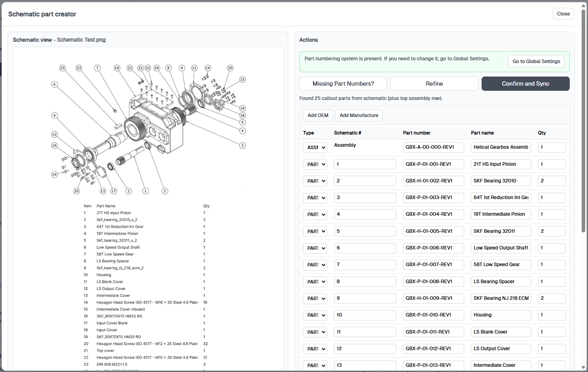Viewport: 588px width, 372px height.
Task: Click the Add OEM button
Action: tap(318, 115)
